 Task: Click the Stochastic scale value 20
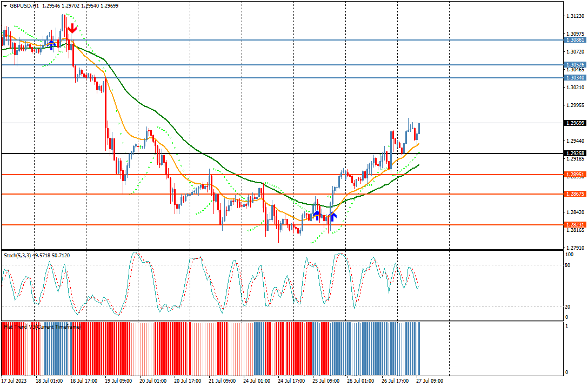pyautogui.click(x=568, y=307)
